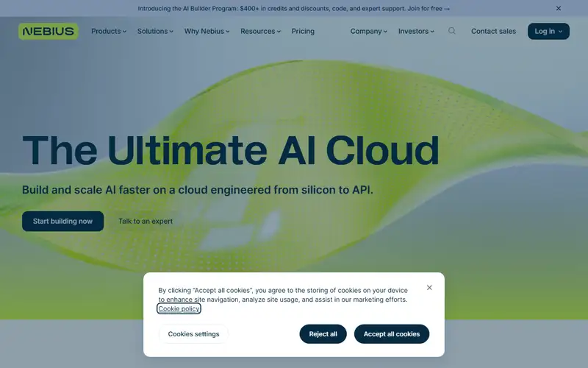Screen dimensions: 588x368
Task: Click Start building now button
Action: point(62,222)
